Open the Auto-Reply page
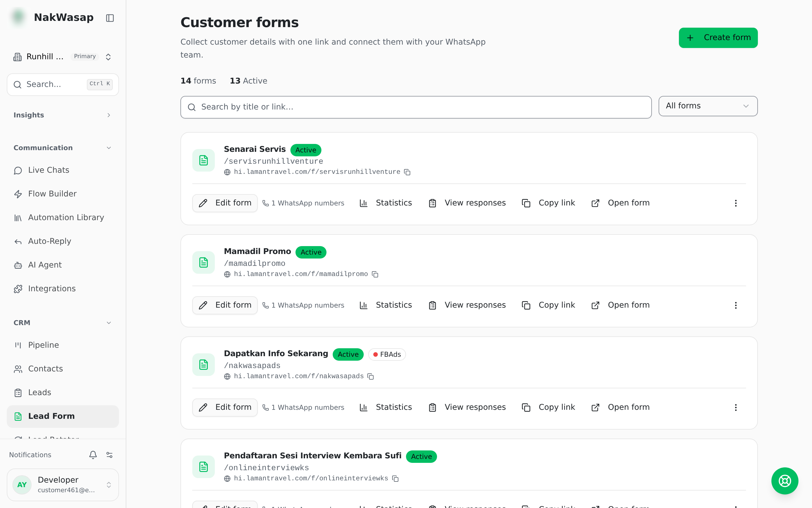The width and height of the screenshot is (812, 508). coord(63,241)
